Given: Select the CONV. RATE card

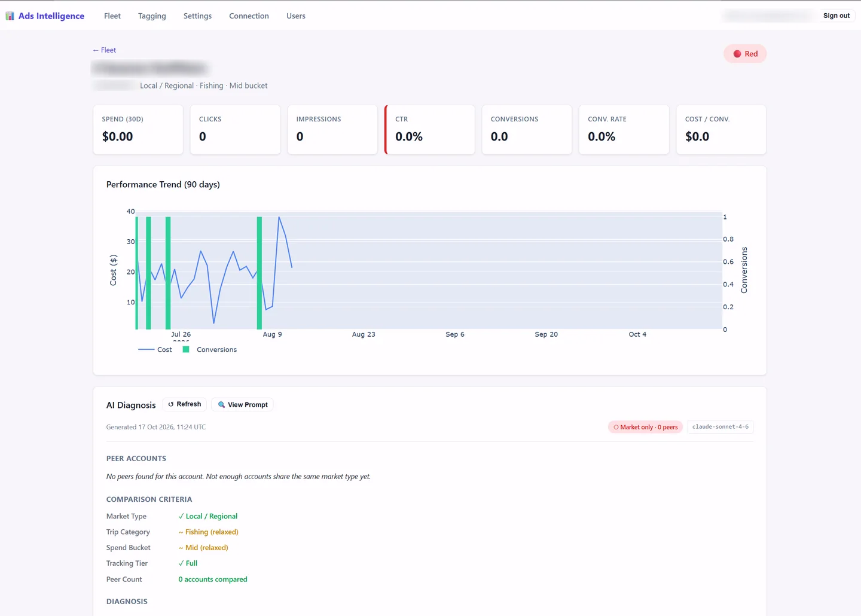Looking at the screenshot, I should pos(624,130).
